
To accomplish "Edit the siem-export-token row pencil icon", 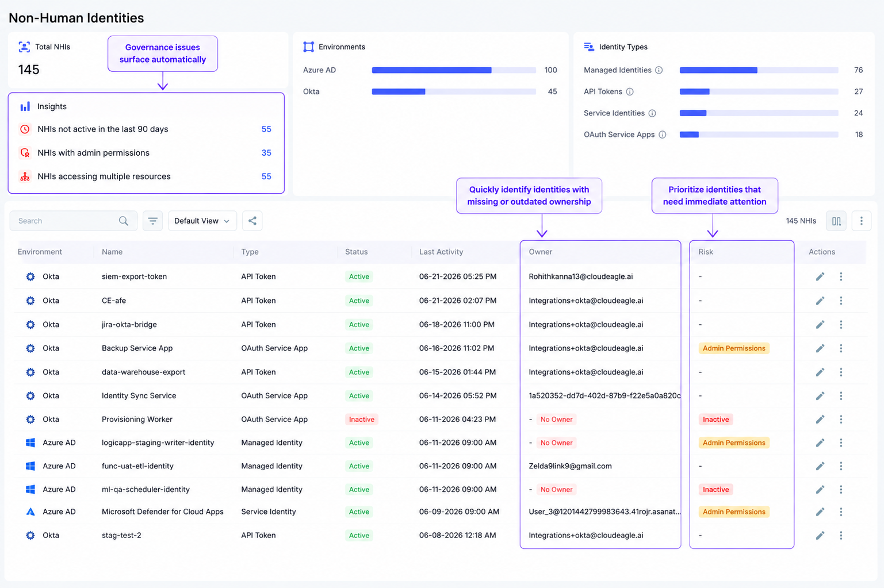I will tap(820, 276).
